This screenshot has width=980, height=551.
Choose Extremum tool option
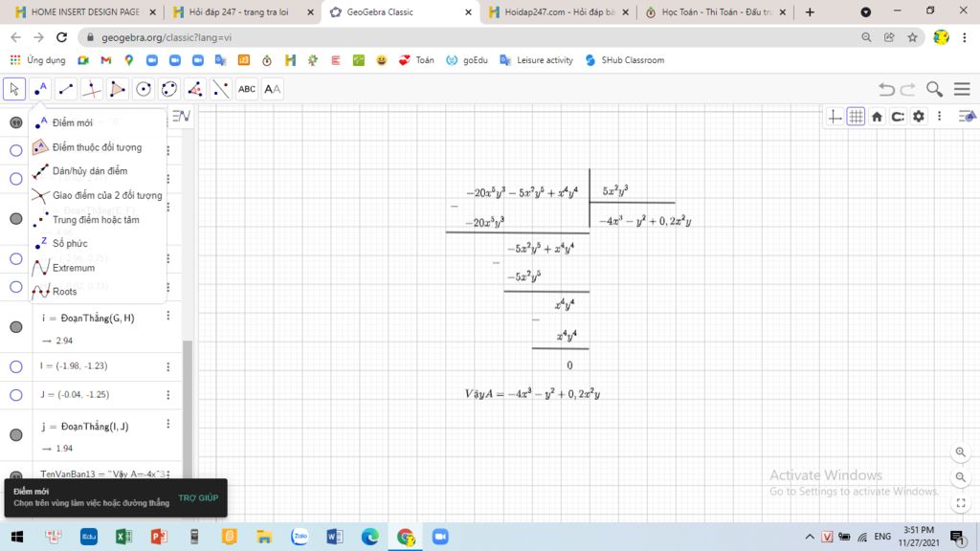(98, 268)
